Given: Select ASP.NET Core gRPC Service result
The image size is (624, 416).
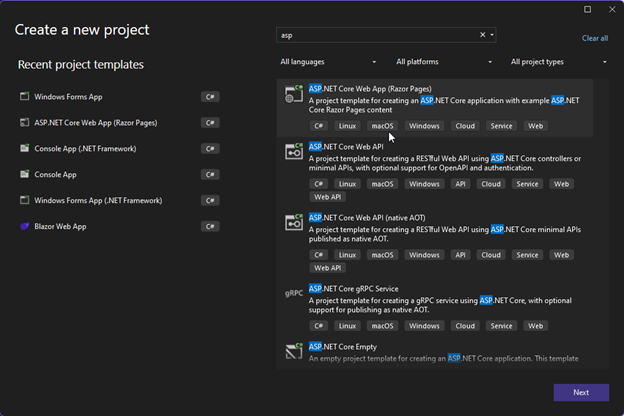Looking at the screenshot, I should [x=353, y=289].
